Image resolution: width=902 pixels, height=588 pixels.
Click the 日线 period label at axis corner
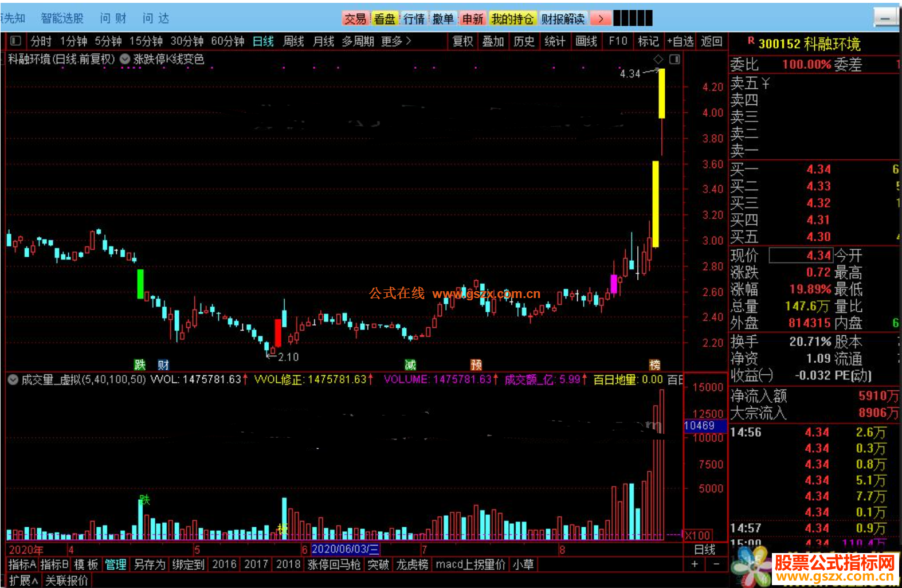pyautogui.click(x=705, y=550)
